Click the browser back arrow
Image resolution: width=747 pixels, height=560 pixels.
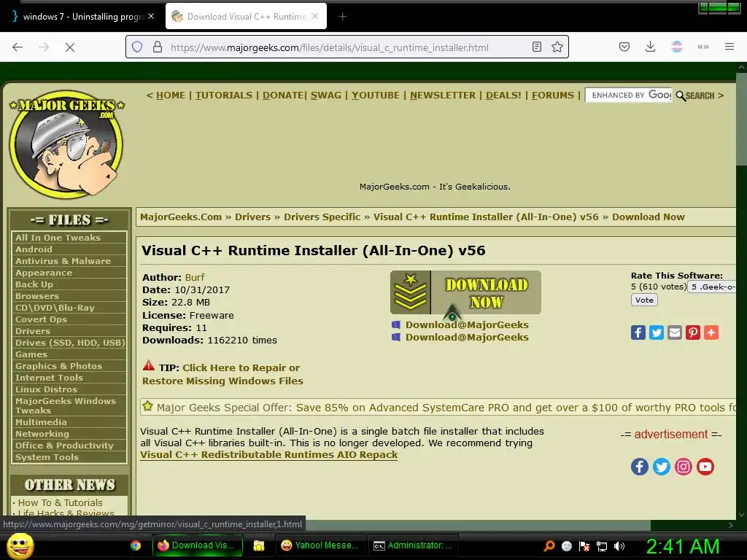pos(18,47)
